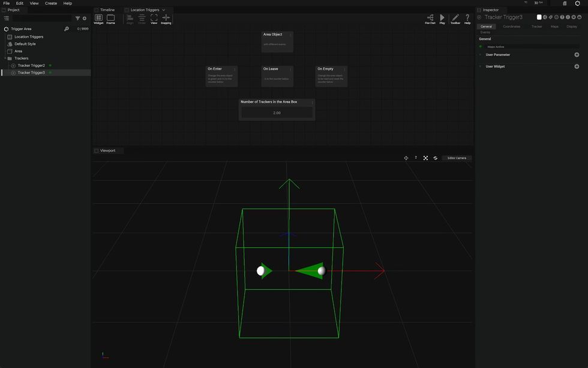This screenshot has height=368, width=588.
Task: Click the fit-view icon above the viewport
Action: tap(425, 157)
